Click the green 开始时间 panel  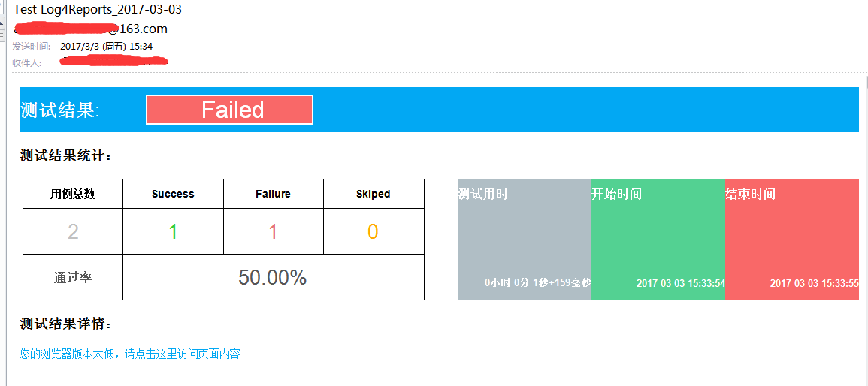658,239
